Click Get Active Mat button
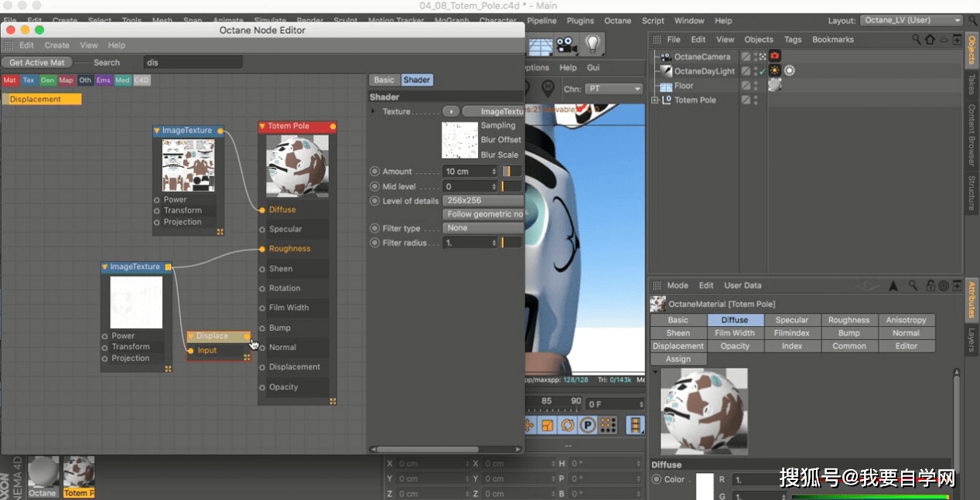 click(x=37, y=63)
